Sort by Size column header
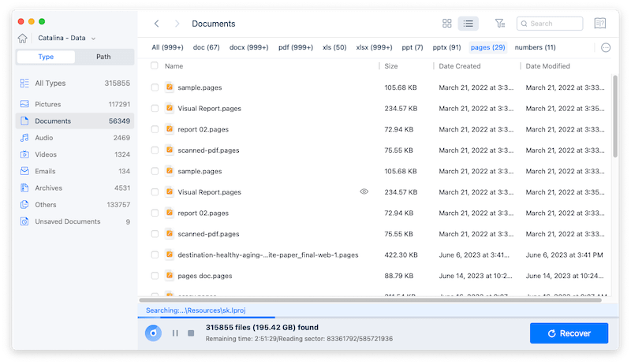This screenshot has width=631, height=364. pyautogui.click(x=391, y=66)
